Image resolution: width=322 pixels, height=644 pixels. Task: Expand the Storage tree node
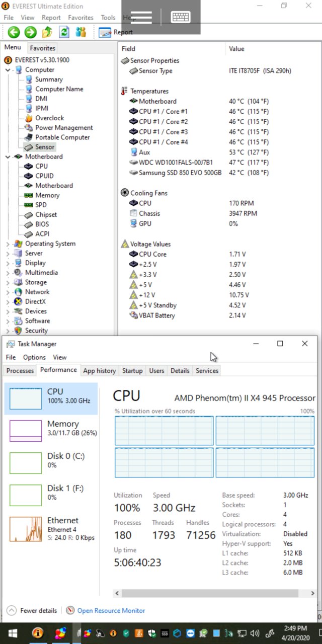point(8,282)
